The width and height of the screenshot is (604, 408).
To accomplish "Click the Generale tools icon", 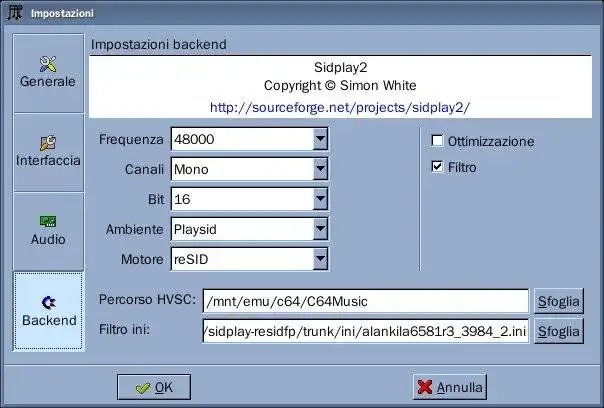I will (48, 64).
